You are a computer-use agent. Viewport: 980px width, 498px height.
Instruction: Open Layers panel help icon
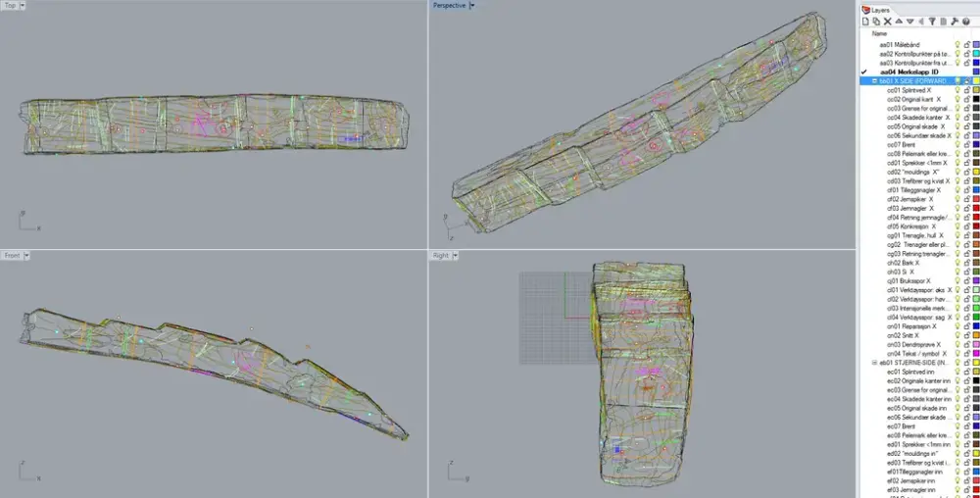[x=965, y=21]
